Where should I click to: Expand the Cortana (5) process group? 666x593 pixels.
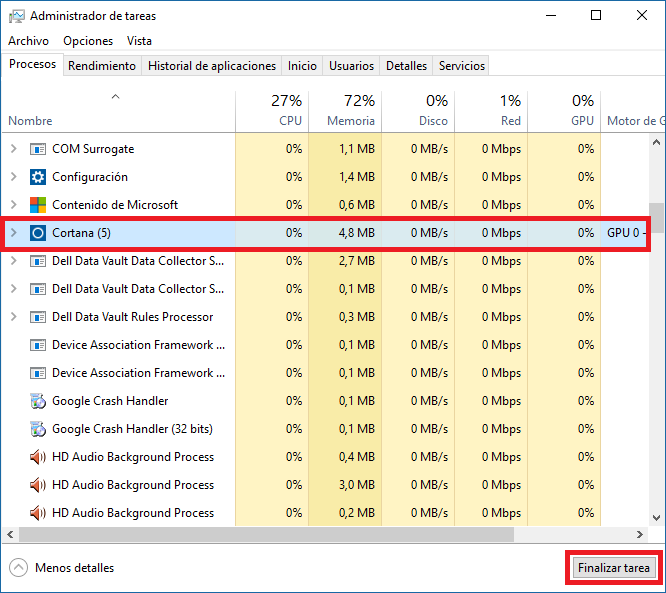point(14,233)
